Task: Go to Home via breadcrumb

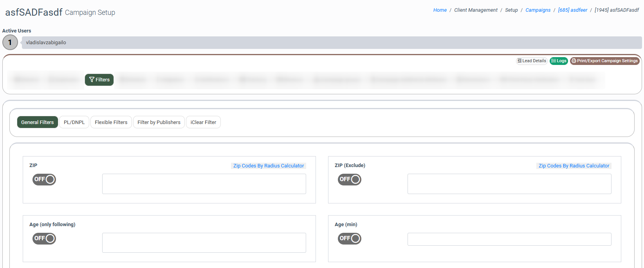Action: (x=440, y=10)
